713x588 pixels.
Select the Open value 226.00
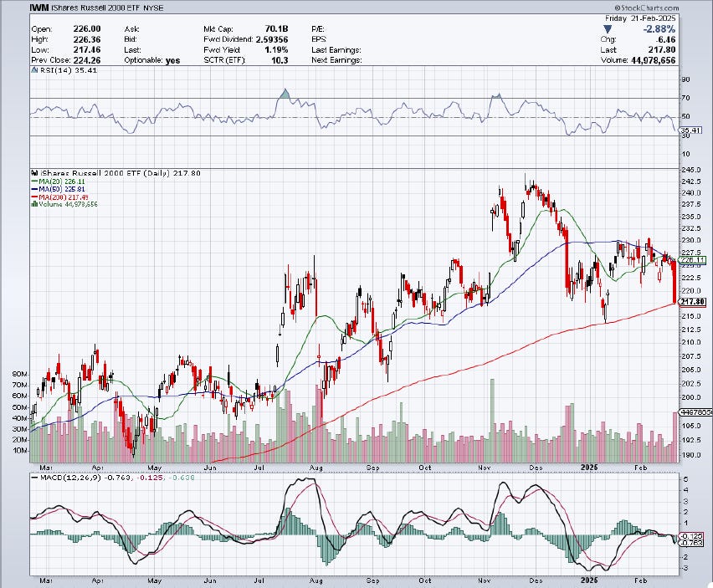point(87,29)
